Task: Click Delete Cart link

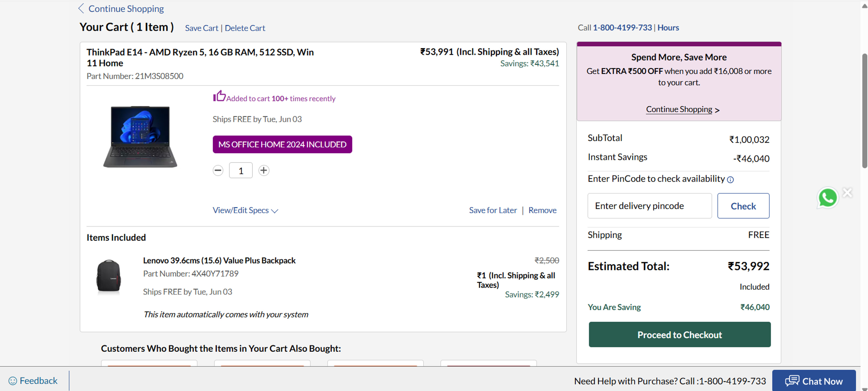Action: point(245,28)
